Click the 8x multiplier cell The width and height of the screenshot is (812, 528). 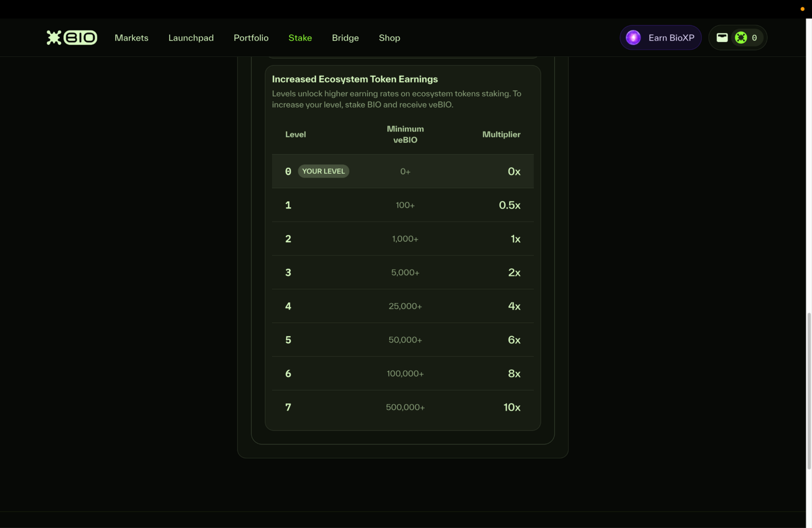pyautogui.click(x=514, y=373)
